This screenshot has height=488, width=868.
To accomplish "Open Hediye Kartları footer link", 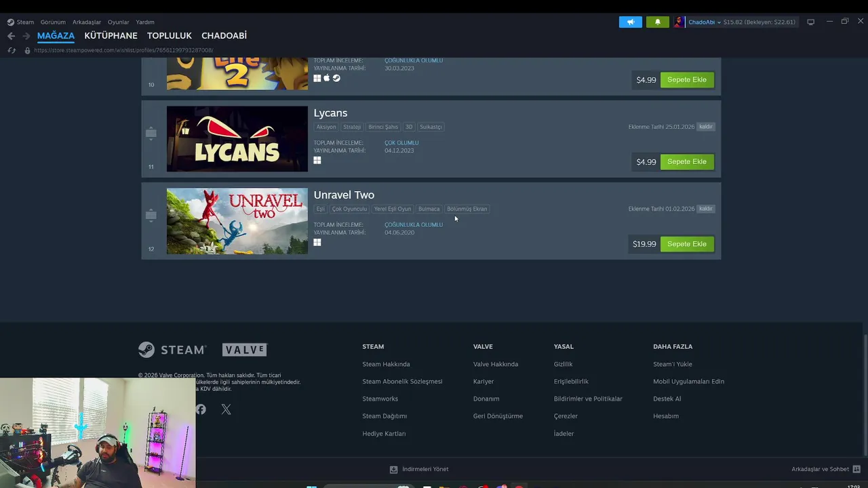I will tap(384, 434).
